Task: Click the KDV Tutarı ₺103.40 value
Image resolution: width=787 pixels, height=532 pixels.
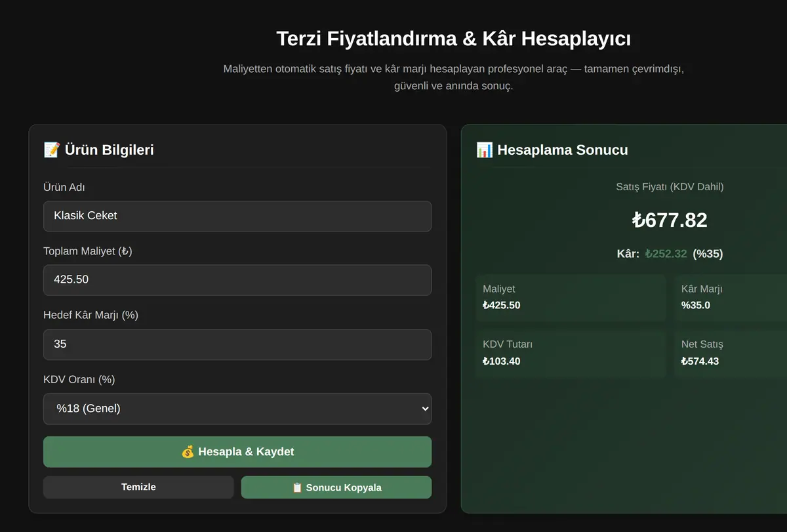Action: point(501,361)
